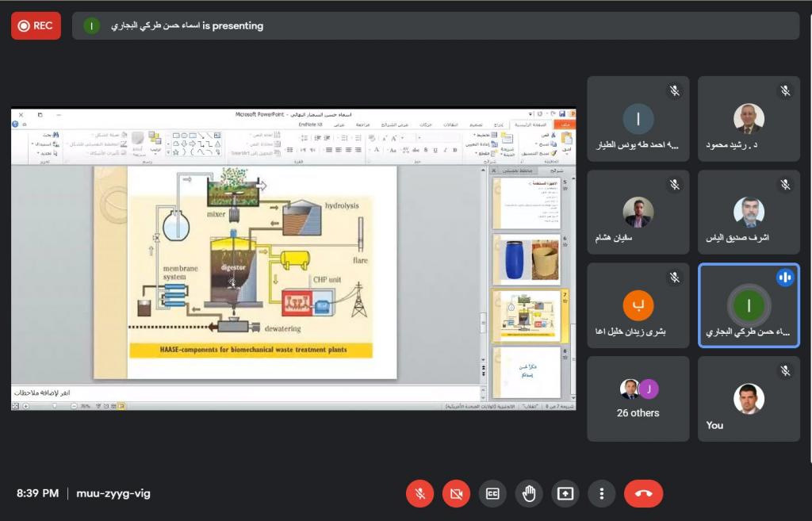This screenshot has height=521, width=812.
Task: Open the three-dot more options menu
Action: (601, 493)
